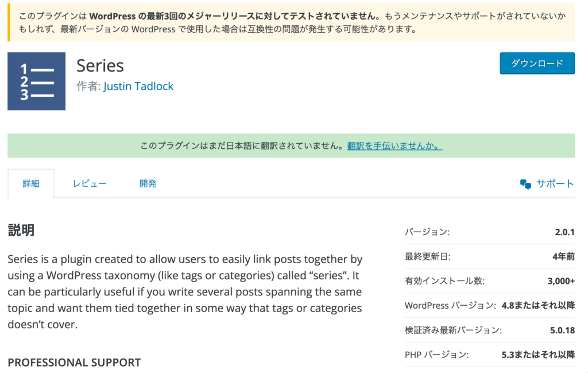588x373 pixels.
Task: Click the WordPress version requirement 4.8またはそれ以降
Action: coord(538,305)
